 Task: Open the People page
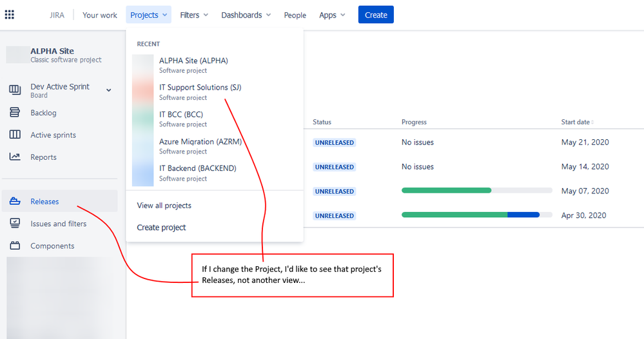tap(295, 15)
